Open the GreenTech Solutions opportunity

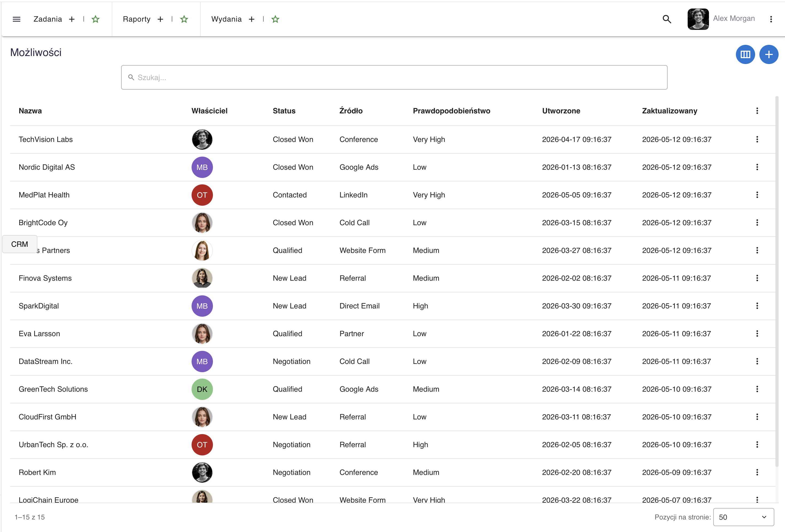tap(53, 389)
